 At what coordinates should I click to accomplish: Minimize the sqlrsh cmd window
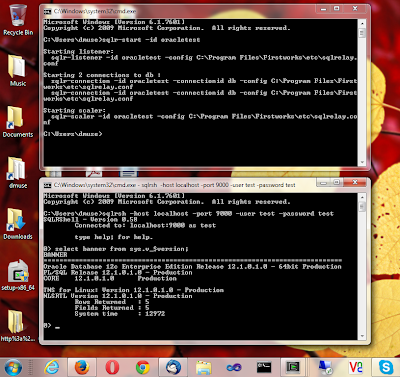323,182
